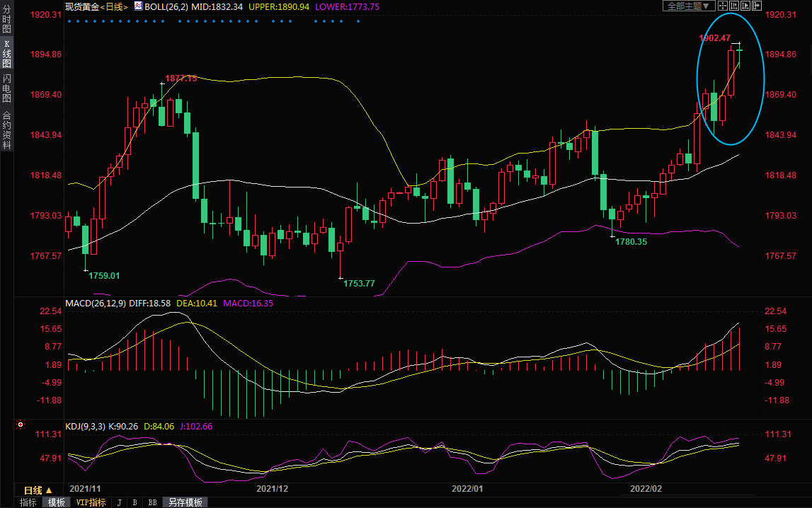Viewport: 812px width, 508px height.
Task: Toggle the J template button
Action: tap(119, 502)
